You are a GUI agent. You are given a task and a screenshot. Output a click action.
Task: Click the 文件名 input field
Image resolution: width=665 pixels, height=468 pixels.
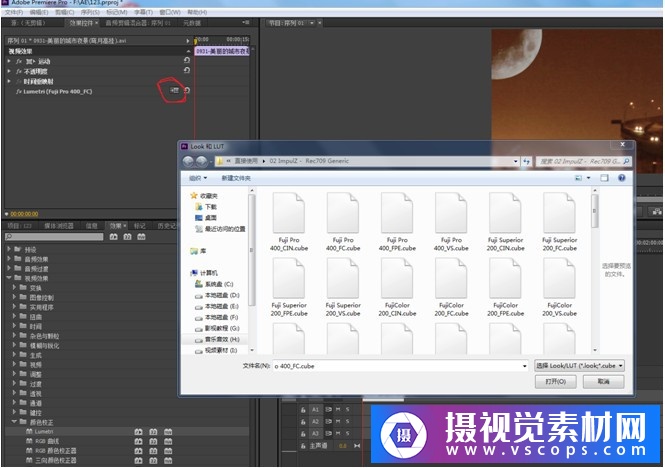click(397, 366)
